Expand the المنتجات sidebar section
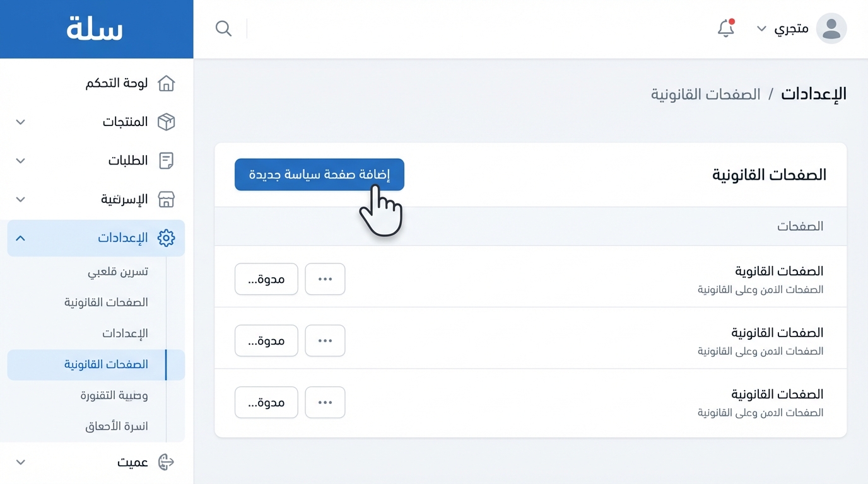Screen dimensions: 868x484 point(20,122)
